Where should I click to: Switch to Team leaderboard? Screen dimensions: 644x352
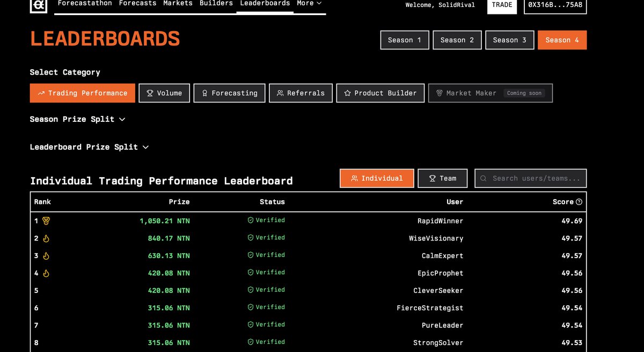pos(443,178)
